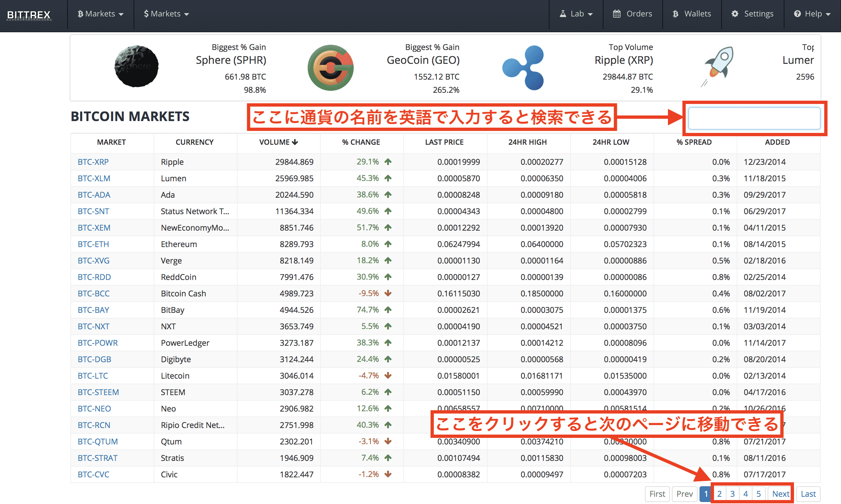841x504 pixels.
Task: Go to the Next page
Action: (780, 494)
